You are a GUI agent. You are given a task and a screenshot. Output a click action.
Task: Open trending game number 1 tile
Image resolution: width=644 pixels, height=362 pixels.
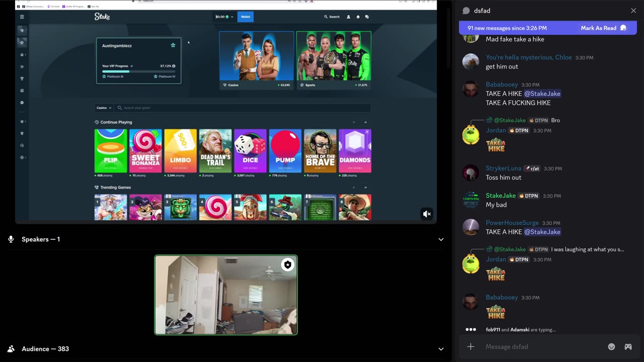coord(111,207)
